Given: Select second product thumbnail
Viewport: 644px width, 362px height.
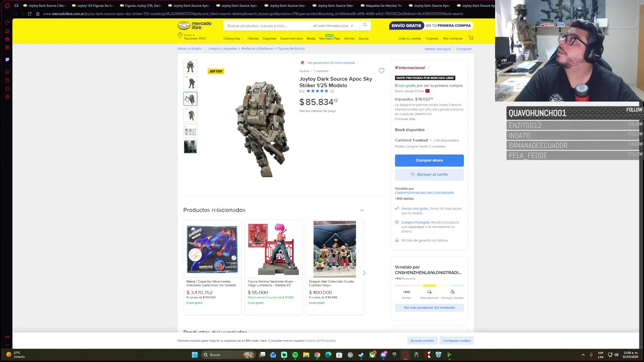Looking at the screenshot, I should [x=190, y=82].
